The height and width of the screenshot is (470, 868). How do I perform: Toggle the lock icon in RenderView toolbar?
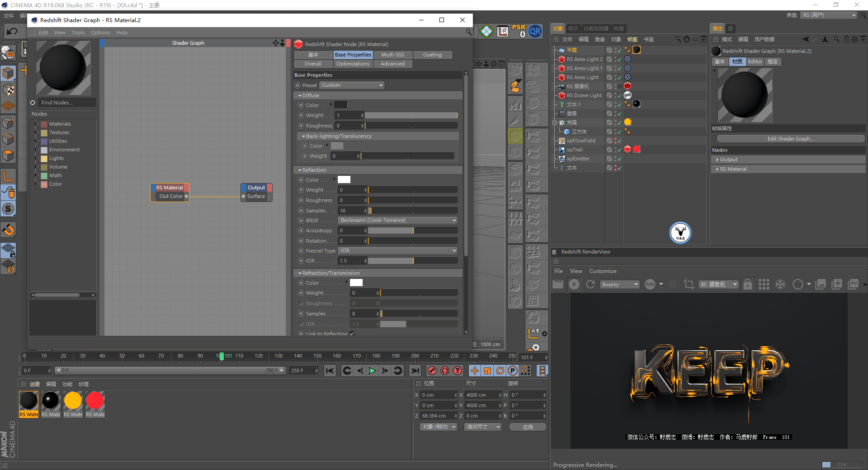[748, 284]
